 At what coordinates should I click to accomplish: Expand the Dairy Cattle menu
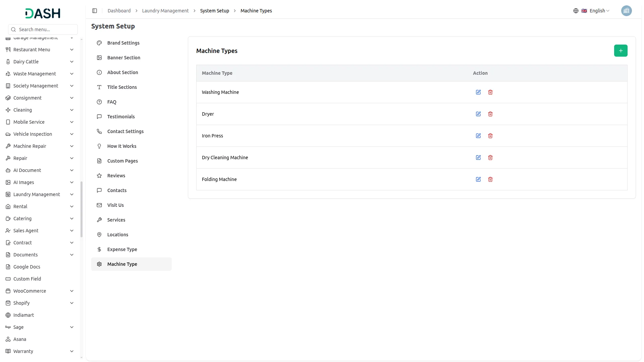pyautogui.click(x=40, y=62)
